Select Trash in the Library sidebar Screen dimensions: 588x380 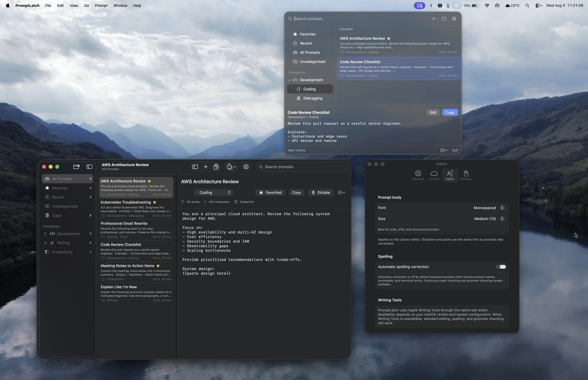click(x=67, y=215)
